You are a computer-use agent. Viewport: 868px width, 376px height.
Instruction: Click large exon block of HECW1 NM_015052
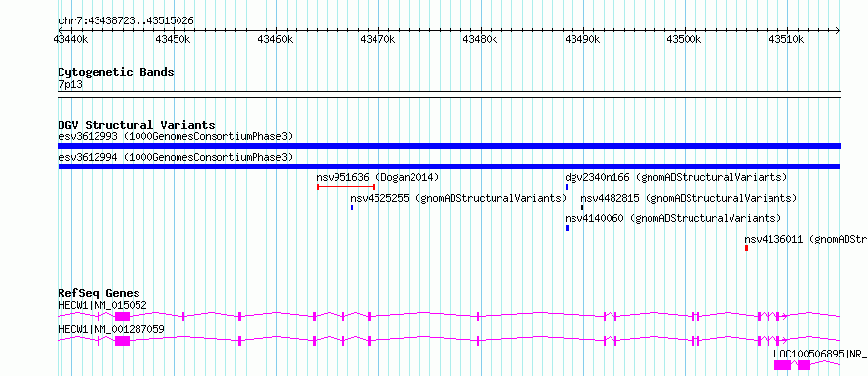pos(122,317)
